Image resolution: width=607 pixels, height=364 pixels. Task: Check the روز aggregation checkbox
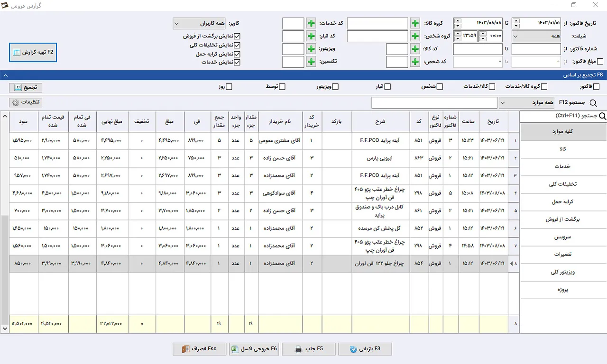coord(229,87)
